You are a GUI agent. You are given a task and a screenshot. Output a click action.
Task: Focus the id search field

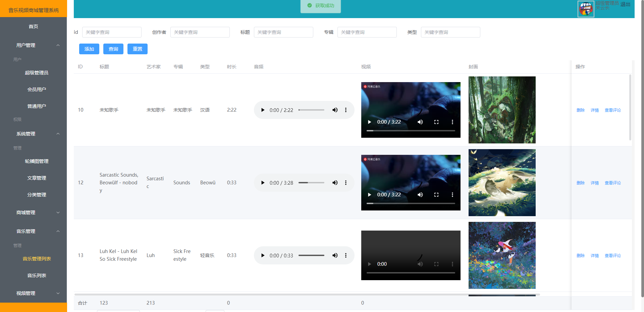coord(112,32)
